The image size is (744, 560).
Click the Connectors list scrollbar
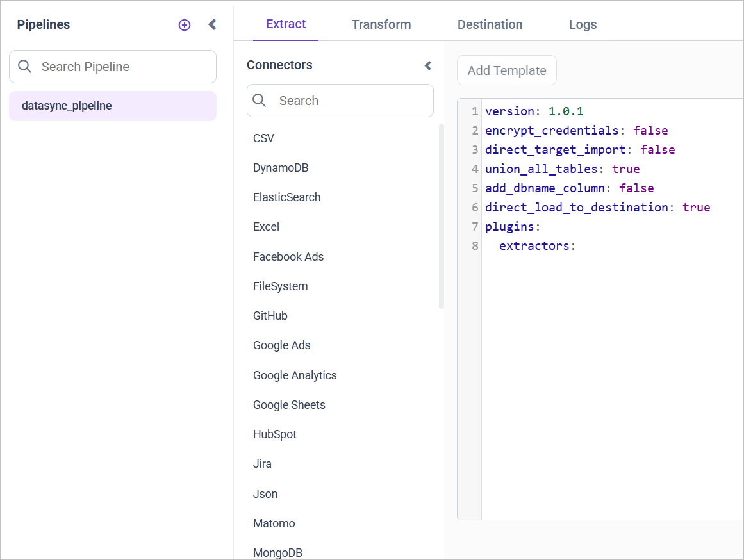(x=441, y=217)
